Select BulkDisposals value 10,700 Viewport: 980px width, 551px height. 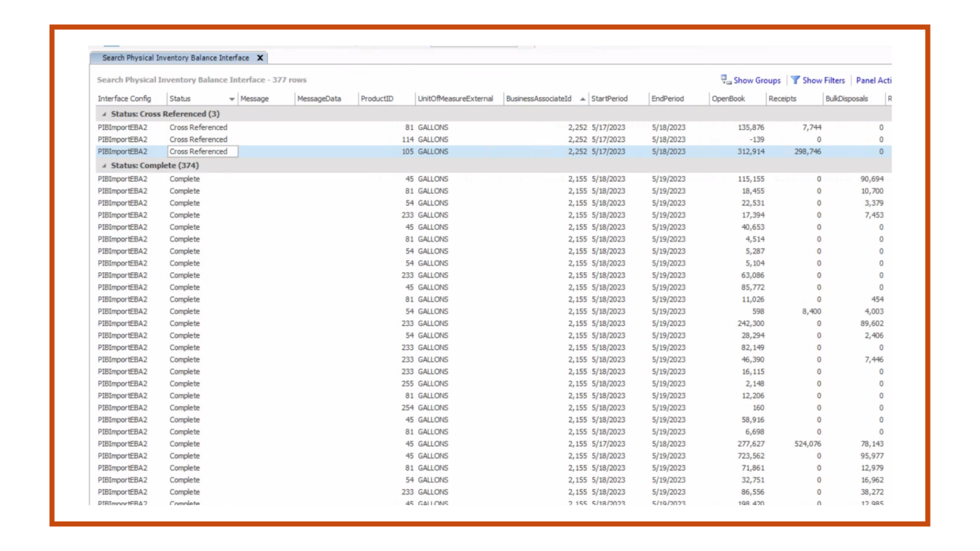[x=872, y=191]
